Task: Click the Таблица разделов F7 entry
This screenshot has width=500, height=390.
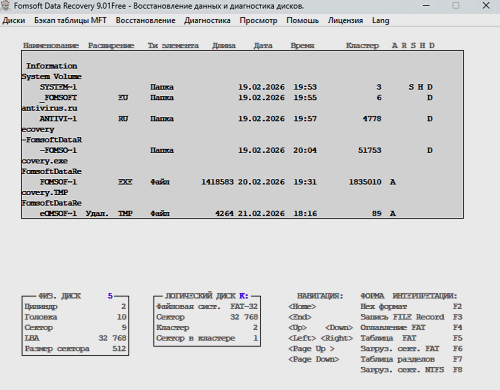Action: point(411,359)
